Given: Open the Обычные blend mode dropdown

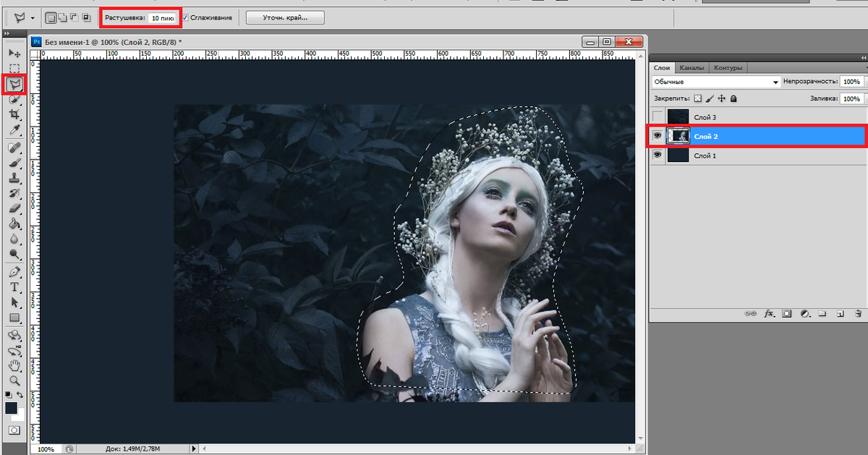Looking at the screenshot, I should click(x=716, y=82).
